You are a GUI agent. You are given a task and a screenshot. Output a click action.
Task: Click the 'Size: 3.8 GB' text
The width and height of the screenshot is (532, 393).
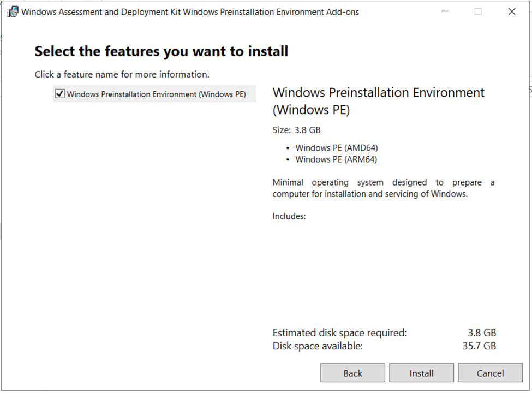pos(296,130)
